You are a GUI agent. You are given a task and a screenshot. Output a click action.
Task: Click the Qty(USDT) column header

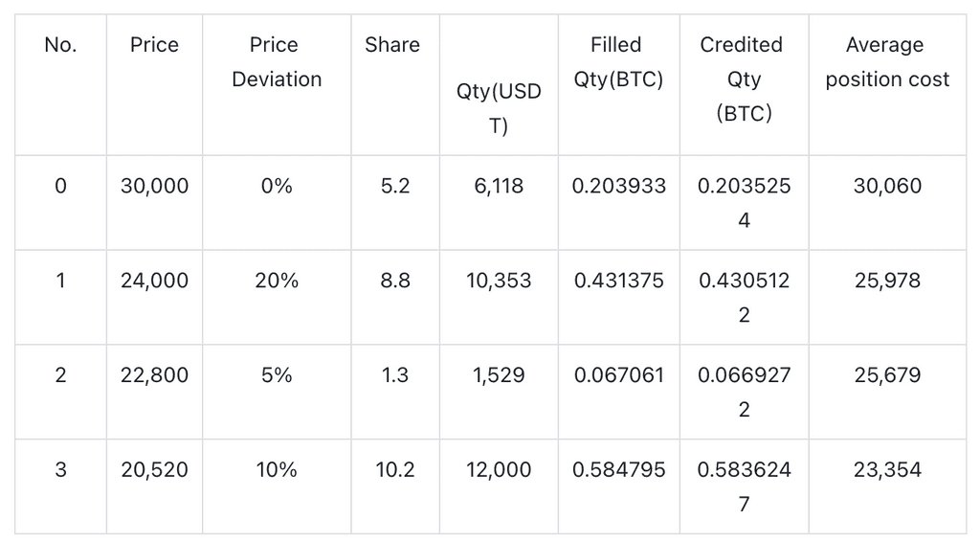coord(499,108)
